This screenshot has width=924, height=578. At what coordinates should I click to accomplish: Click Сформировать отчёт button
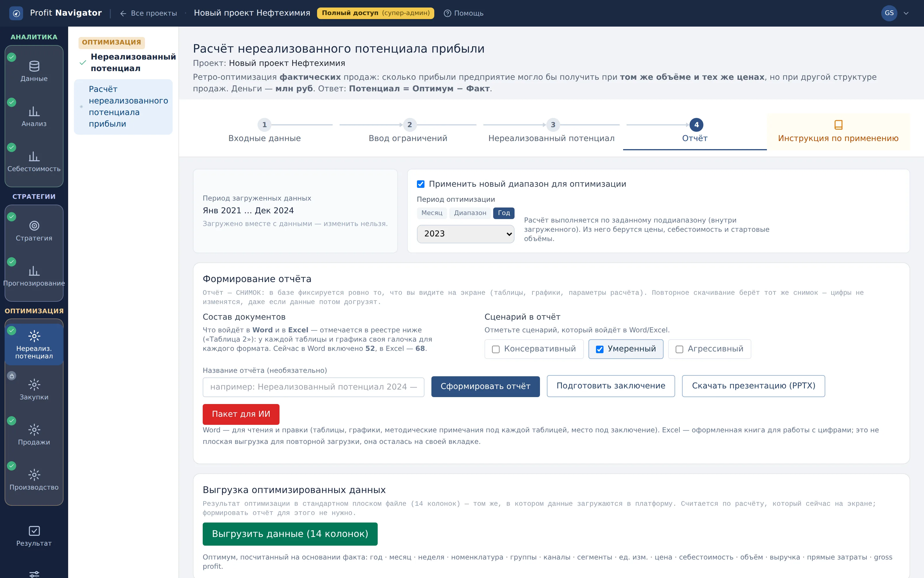click(485, 386)
